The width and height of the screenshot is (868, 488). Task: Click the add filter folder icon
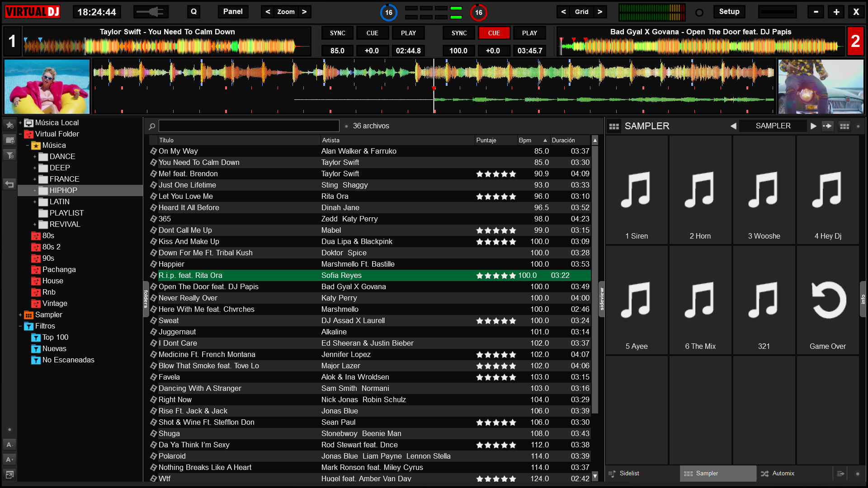coord(9,155)
